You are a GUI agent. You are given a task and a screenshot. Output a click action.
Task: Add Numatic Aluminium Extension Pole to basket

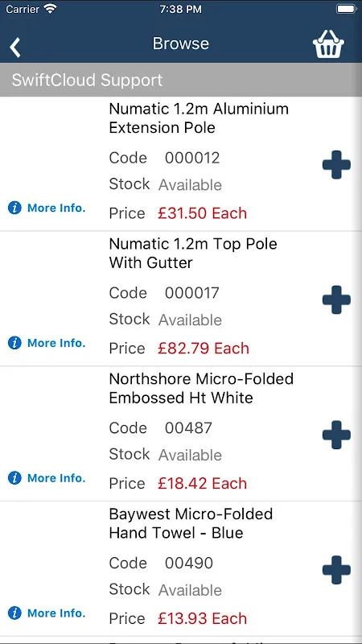[x=336, y=165]
